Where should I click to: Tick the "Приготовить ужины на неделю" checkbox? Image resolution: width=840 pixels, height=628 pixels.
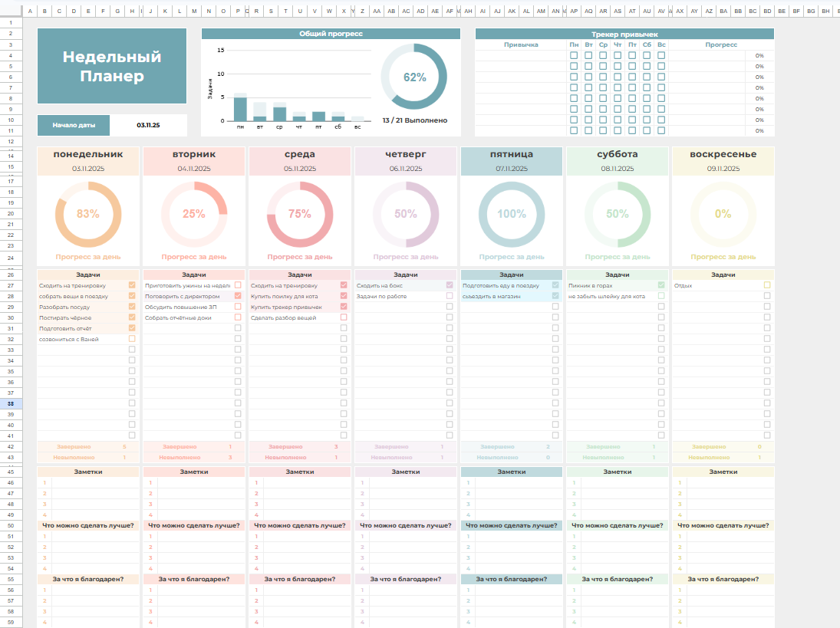(x=238, y=285)
